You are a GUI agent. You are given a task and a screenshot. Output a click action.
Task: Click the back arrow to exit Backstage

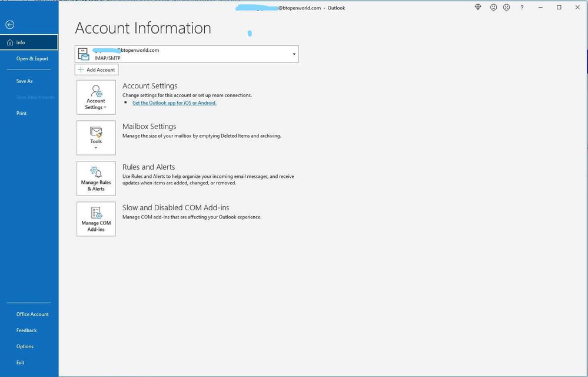coord(9,25)
